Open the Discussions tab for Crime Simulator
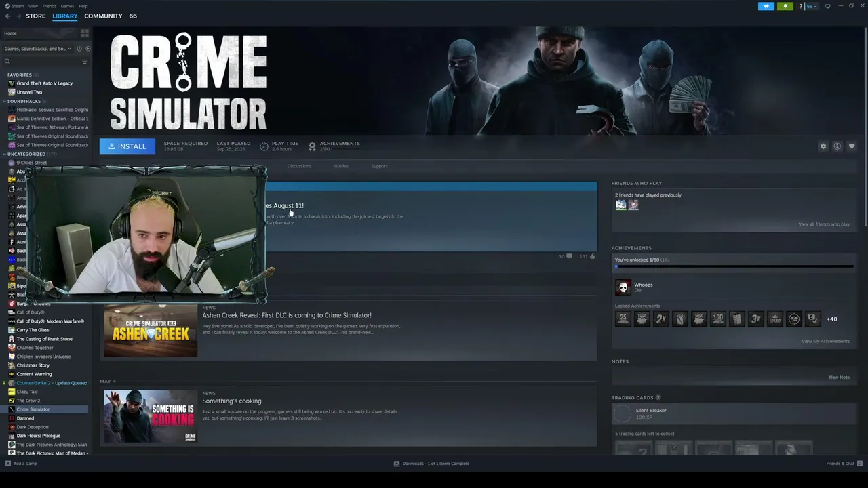868x488 pixels. click(299, 166)
